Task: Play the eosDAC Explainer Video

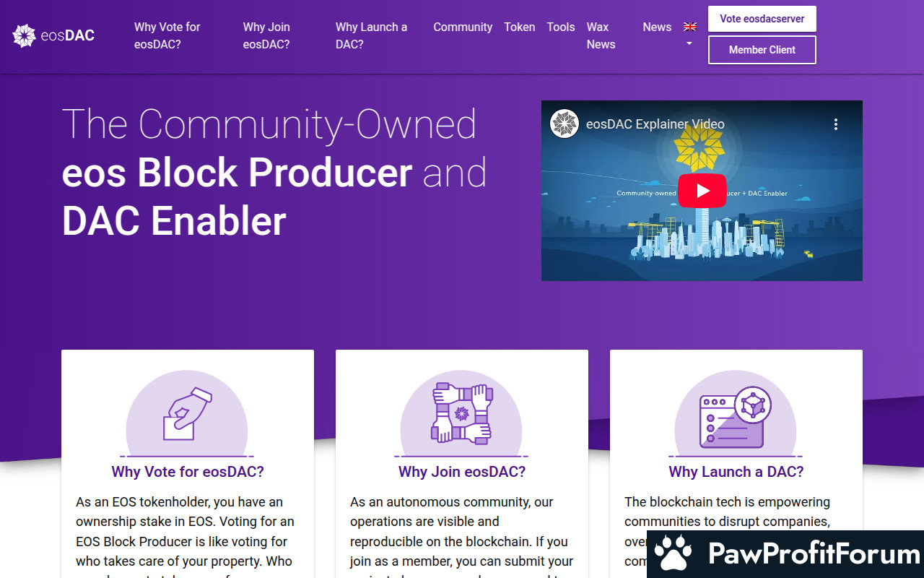Action: (x=702, y=191)
